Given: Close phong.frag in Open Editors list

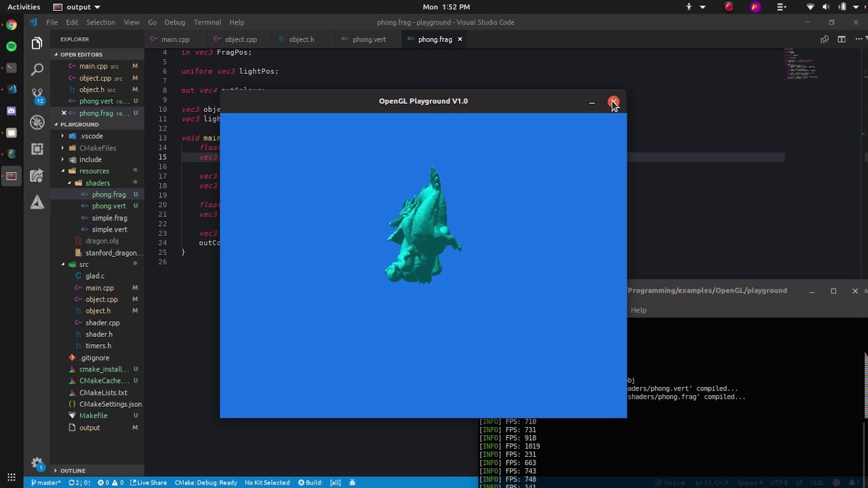Looking at the screenshot, I should click(64, 113).
